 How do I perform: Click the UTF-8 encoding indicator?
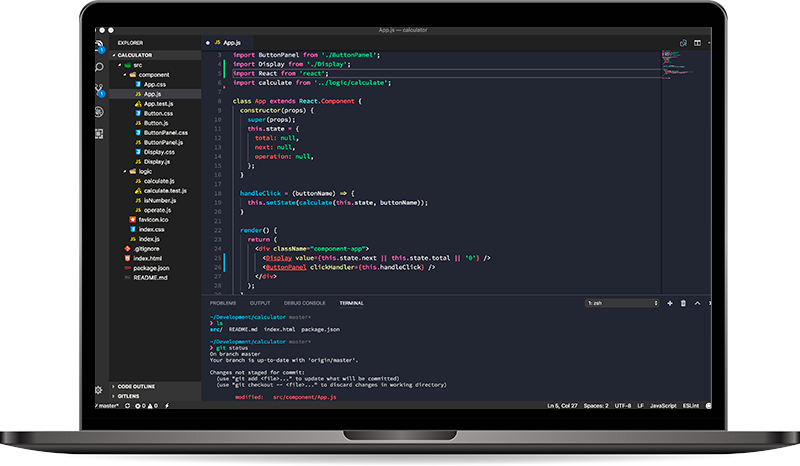coord(622,406)
